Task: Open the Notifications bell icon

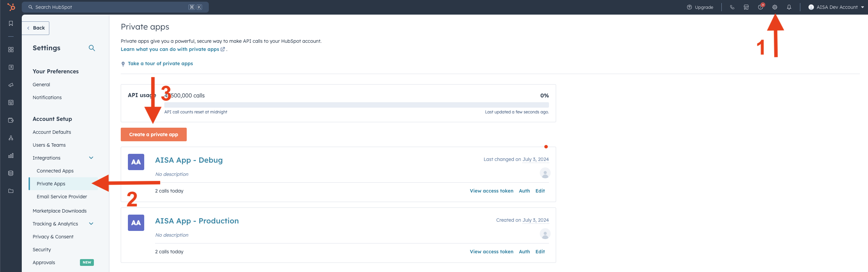Action: [789, 7]
